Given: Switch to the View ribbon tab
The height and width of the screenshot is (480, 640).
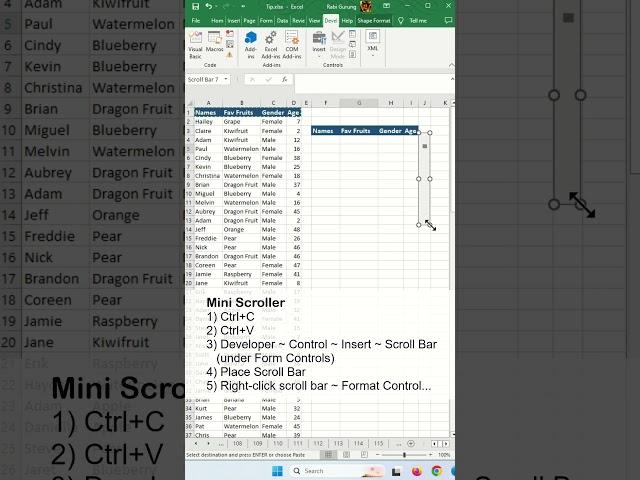Looking at the screenshot, I should coord(314,20).
